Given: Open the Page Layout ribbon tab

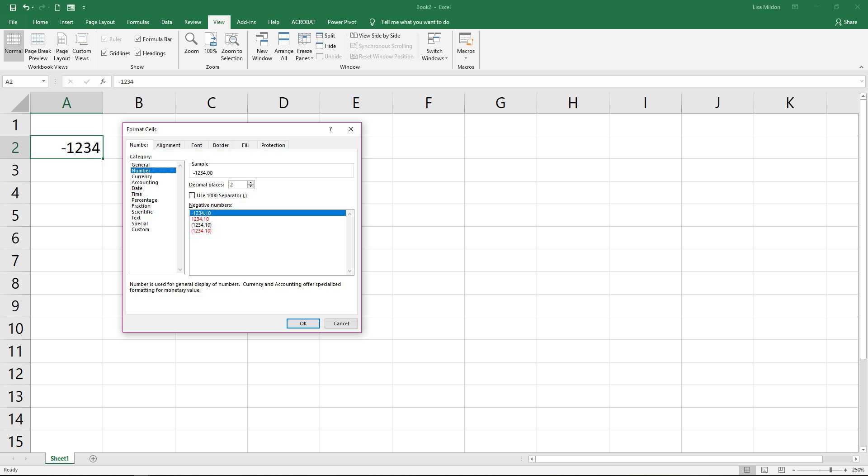Looking at the screenshot, I should pyautogui.click(x=100, y=22).
